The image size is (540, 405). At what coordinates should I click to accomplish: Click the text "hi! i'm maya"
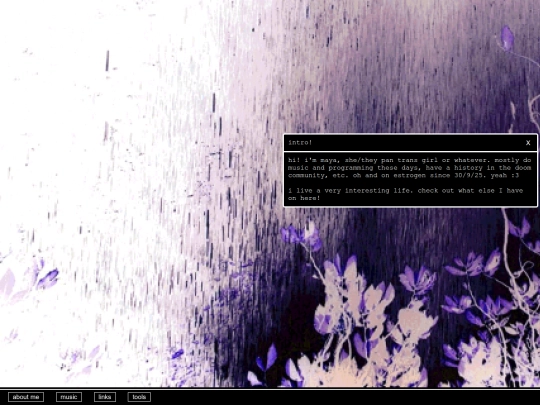click(x=313, y=160)
